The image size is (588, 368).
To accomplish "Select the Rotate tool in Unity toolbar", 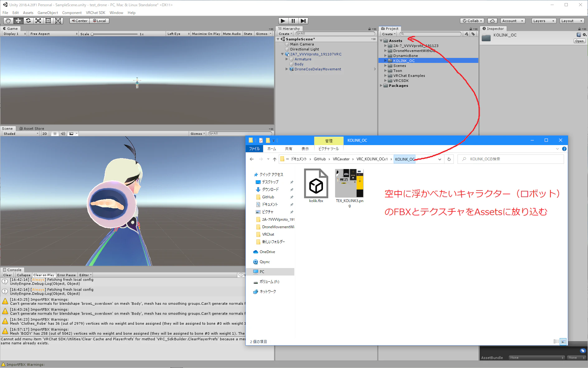I will click(x=28, y=21).
